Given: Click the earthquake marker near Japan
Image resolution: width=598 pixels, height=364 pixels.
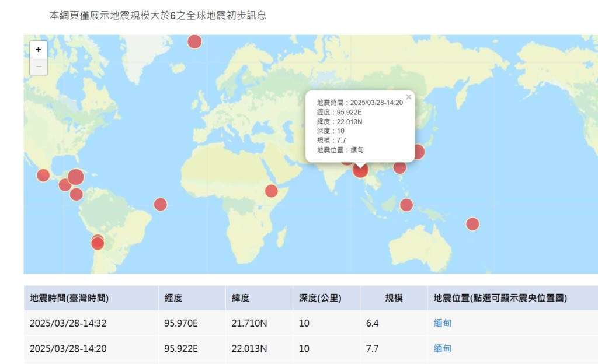Looking at the screenshot, I should (x=418, y=152).
